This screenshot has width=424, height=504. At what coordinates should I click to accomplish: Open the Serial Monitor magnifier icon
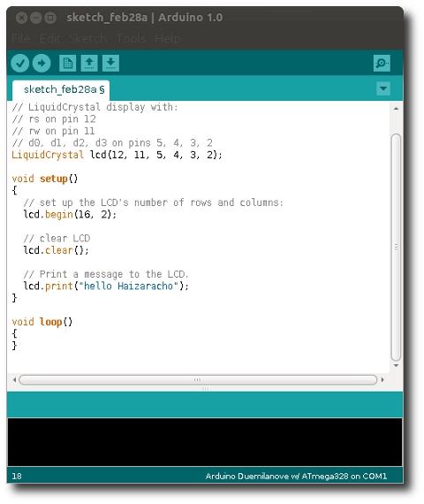tap(382, 63)
